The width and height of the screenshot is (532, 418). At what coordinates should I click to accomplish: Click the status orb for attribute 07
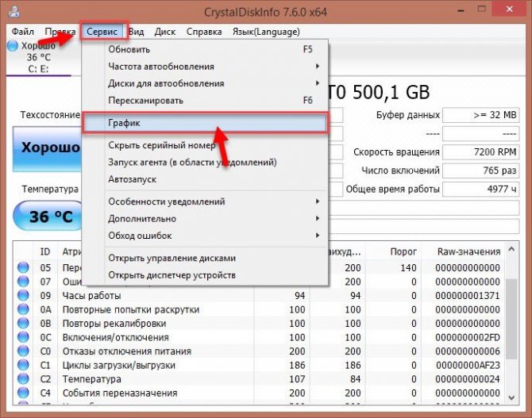point(23,282)
